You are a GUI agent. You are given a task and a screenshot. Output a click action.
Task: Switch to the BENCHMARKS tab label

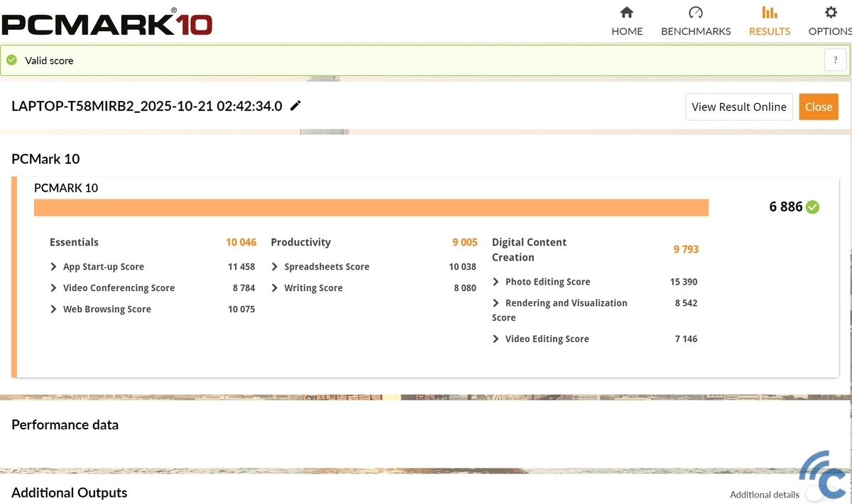point(695,31)
